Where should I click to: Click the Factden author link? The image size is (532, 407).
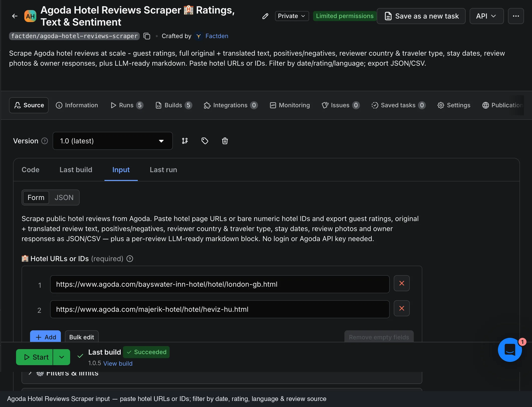(x=217, y=36)
